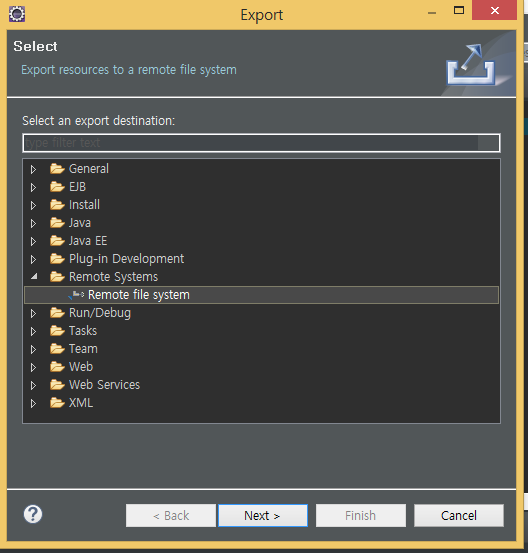This screenshot has height=553, width=528.
Task: Expand the Run/Debug category
Action: [x=33, y=313]
